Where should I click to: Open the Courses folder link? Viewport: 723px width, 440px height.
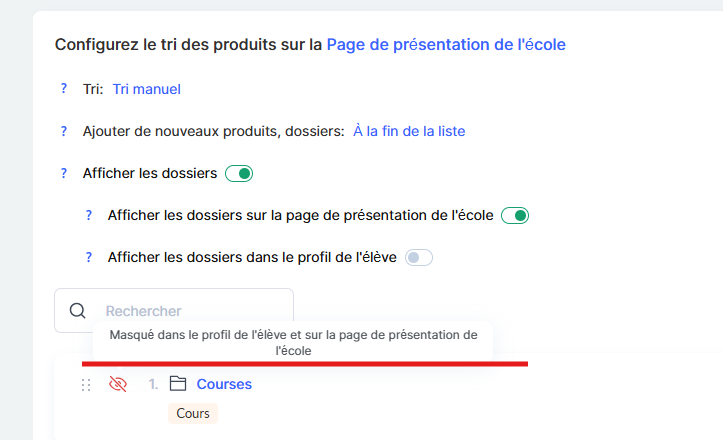pos(224,384)
